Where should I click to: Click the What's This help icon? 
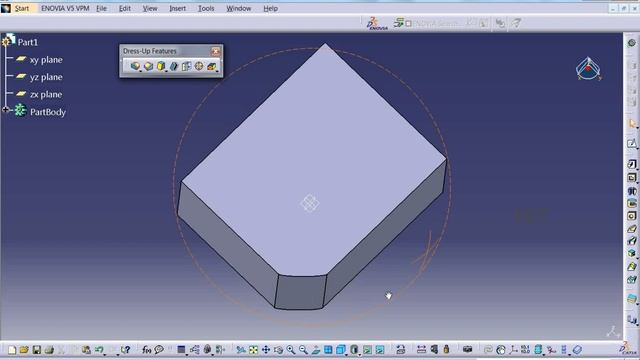[x=125, y=350]
